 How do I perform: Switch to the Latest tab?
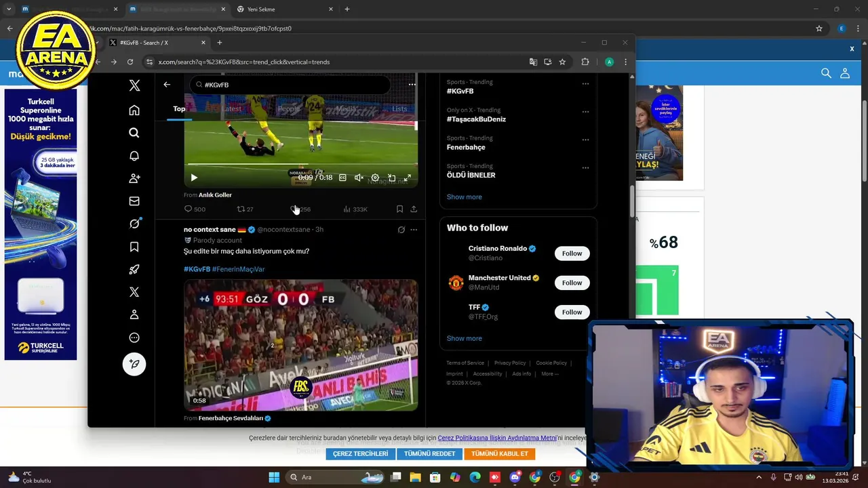[x=231, y=108]
